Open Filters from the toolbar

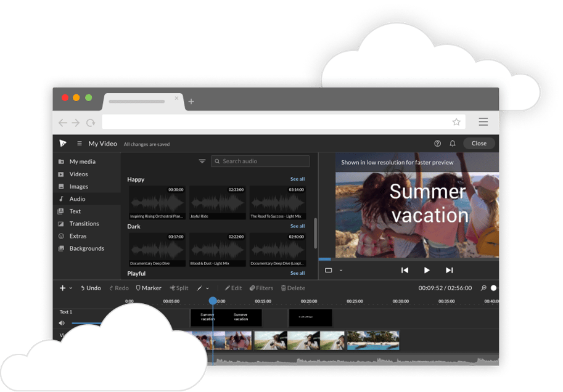[261, 288]
